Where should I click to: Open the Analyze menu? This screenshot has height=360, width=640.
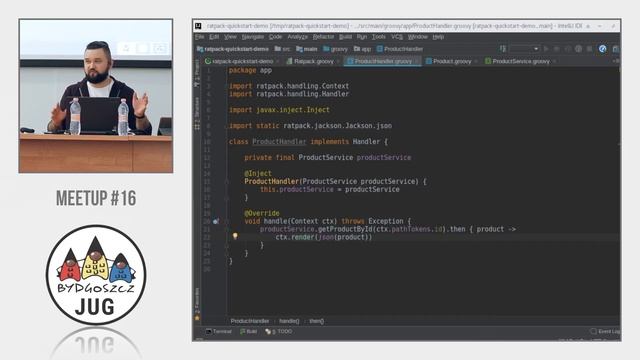pos(298,37)
